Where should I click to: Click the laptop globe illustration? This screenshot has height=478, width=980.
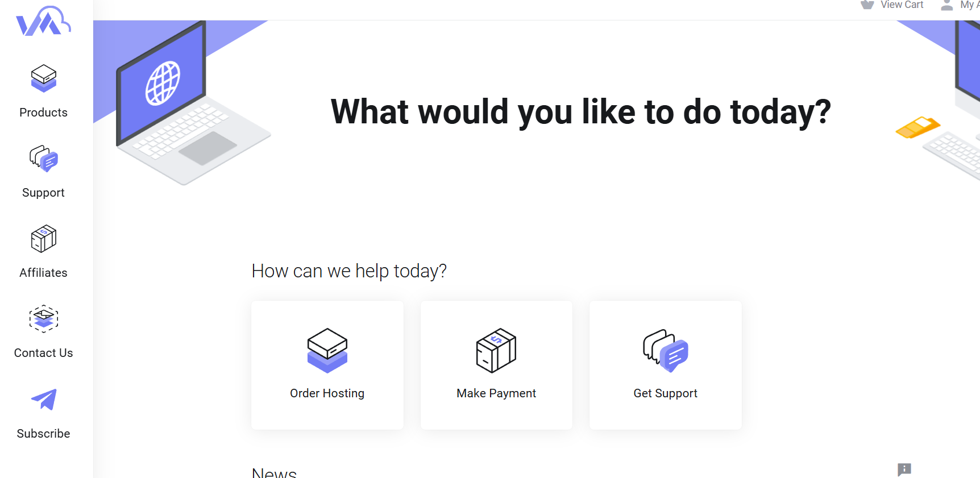163,84
